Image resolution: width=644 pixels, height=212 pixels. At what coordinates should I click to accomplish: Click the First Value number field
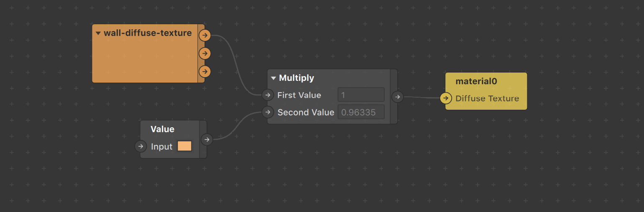click(x=360, y=95)
